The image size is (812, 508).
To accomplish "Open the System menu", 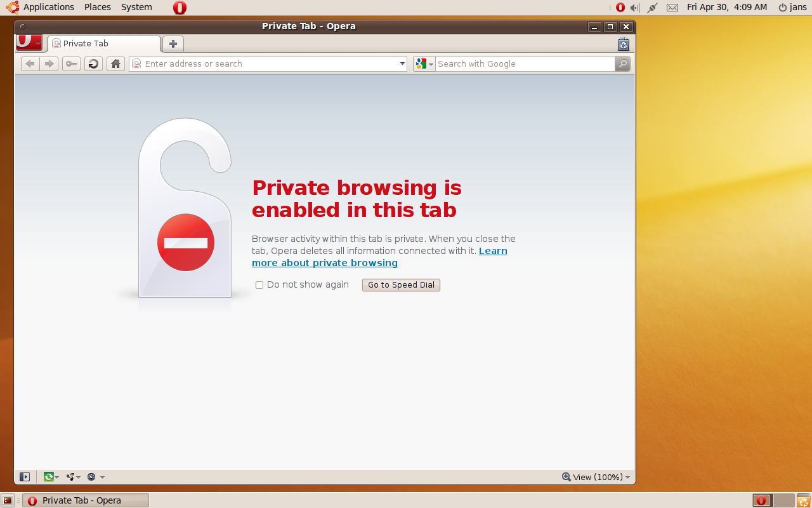I will click(136, 7).
